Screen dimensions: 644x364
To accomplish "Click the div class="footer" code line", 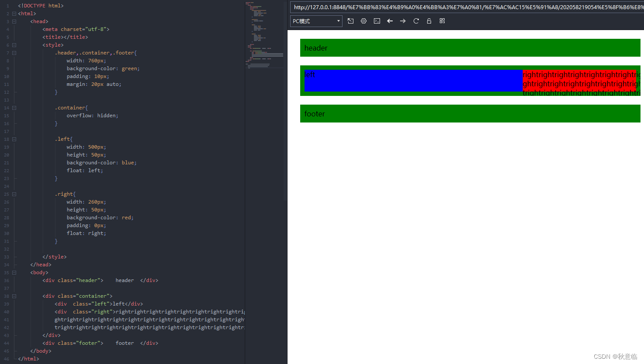I will (100, 343).
